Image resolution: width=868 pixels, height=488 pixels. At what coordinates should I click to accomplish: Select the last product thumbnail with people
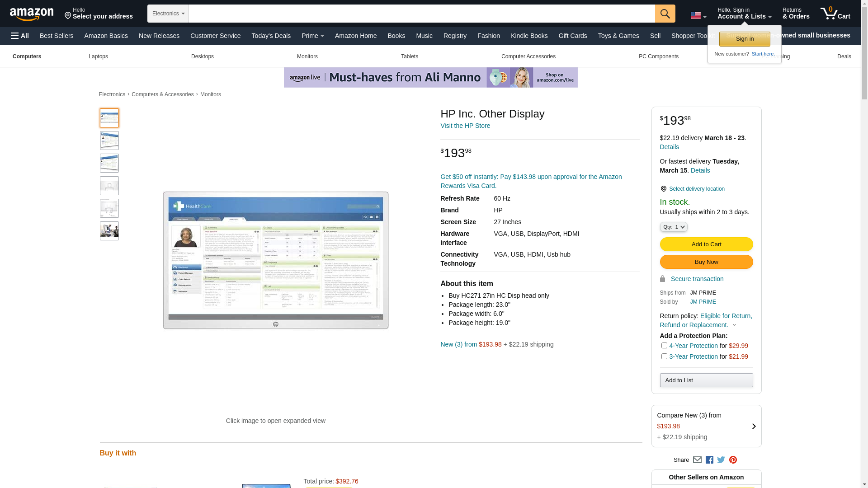click(x=109, y=231)
